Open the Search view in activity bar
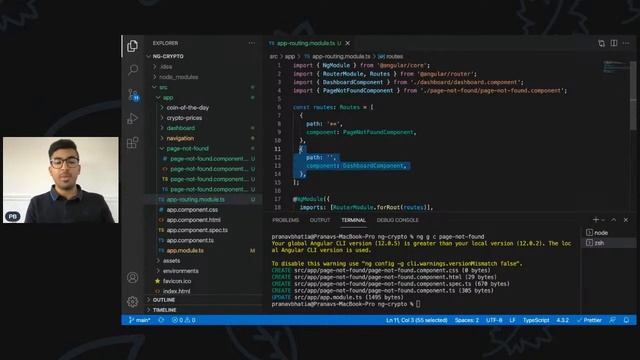The width and height of the screenshot is (640, 360). pyautogui.click(x=132, y=70)
